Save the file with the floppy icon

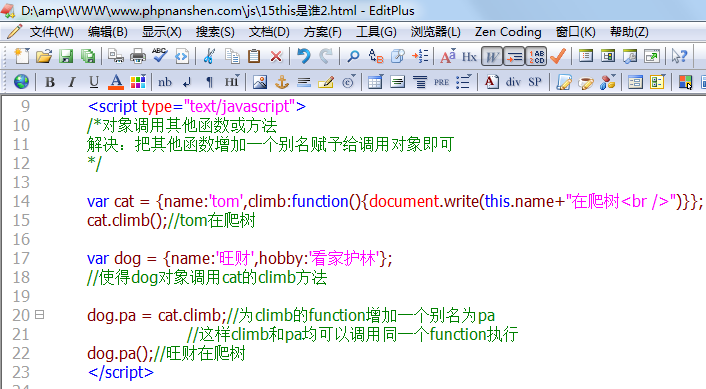coord(66,56)
